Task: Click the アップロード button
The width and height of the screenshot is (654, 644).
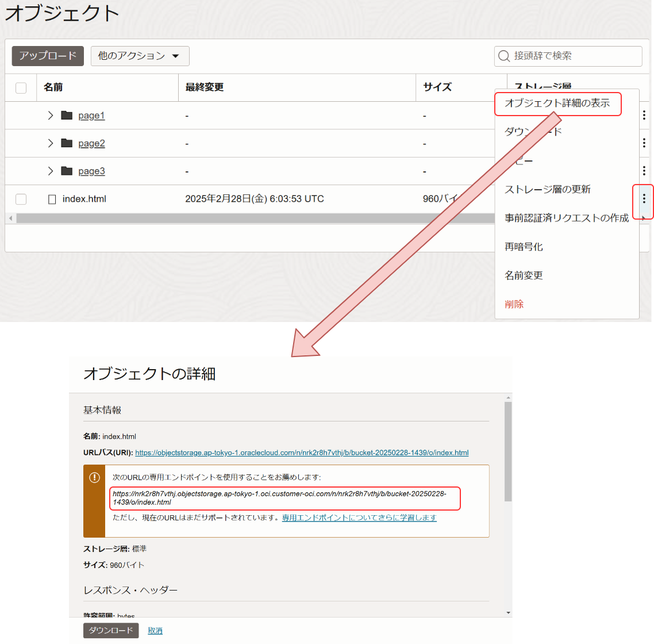Action: click(48, 56)
